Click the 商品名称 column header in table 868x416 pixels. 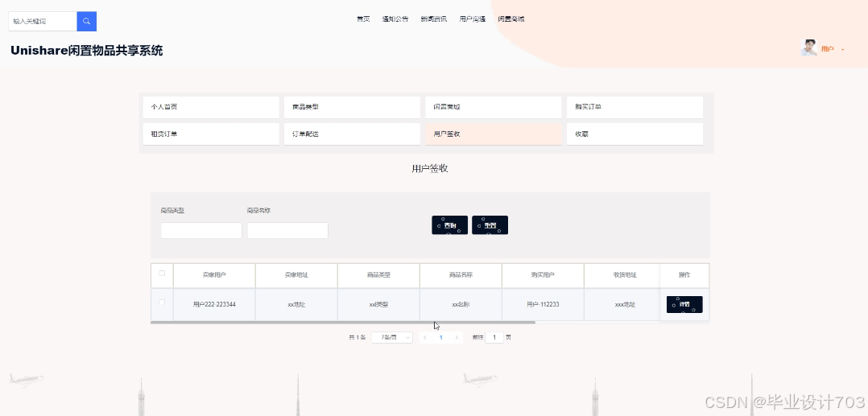[461, 275]
